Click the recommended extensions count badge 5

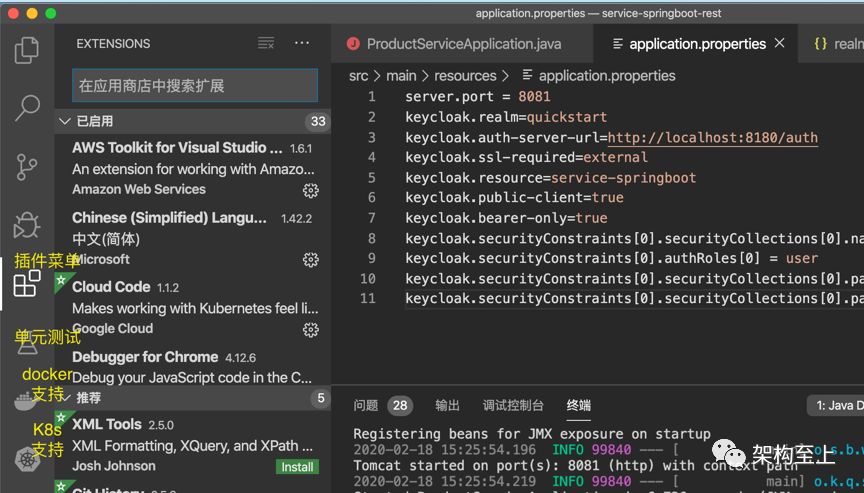(321, 398)
